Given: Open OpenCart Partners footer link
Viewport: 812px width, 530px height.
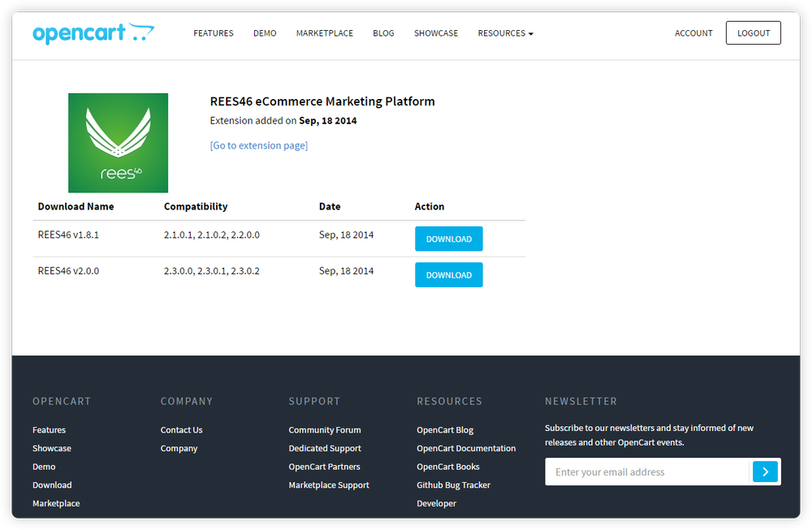Looking at the screenshot, I should (324, 467).
